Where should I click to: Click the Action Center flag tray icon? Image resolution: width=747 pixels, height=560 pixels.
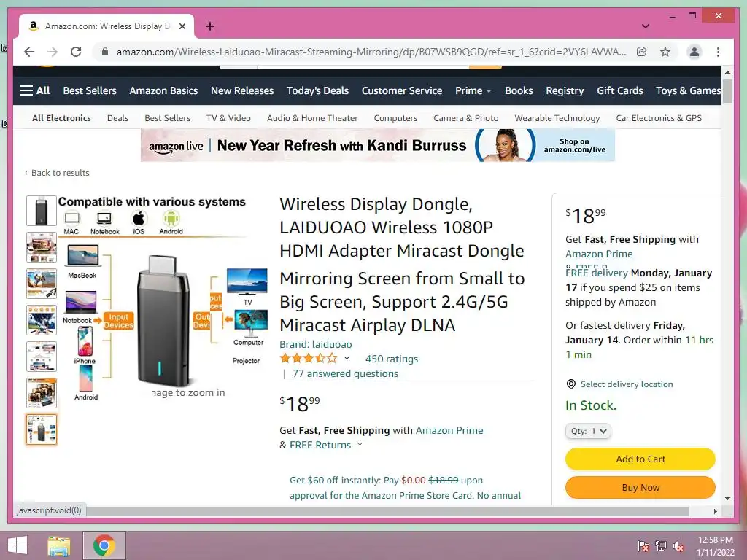click(643, 545)
